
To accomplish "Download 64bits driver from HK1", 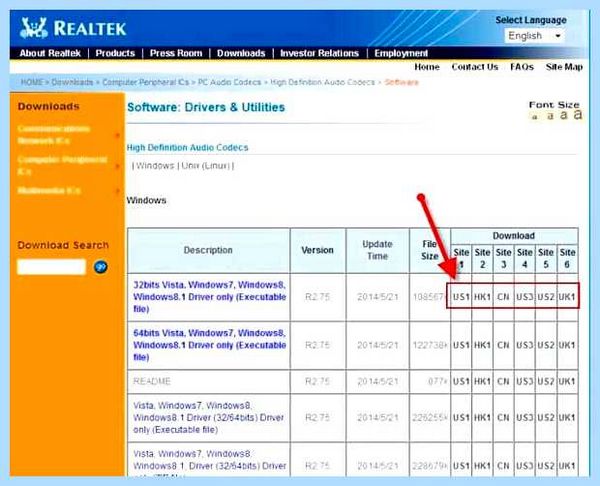I will pyautogui.click(x=482, y=345).
